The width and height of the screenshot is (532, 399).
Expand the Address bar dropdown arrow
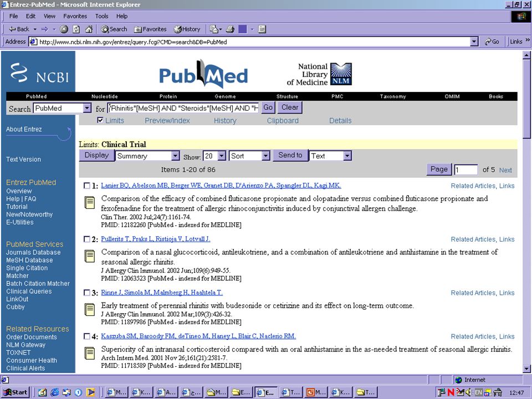[474, 42]
